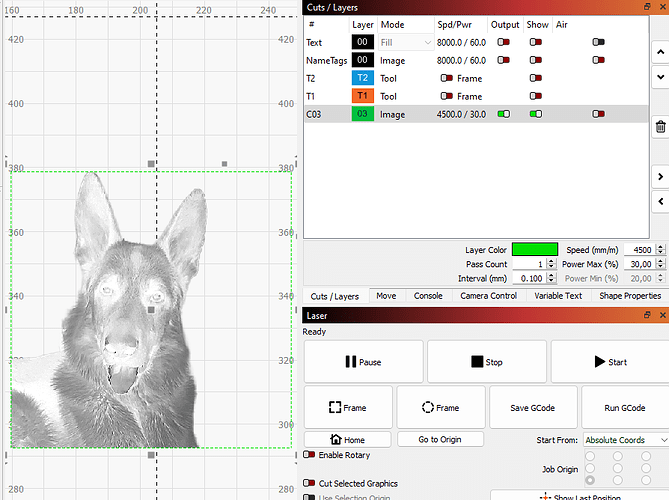The width and height of the screenshot is (669, 500).
Task: Select top center handle of the dog image
Action: (x=151, y=164)
